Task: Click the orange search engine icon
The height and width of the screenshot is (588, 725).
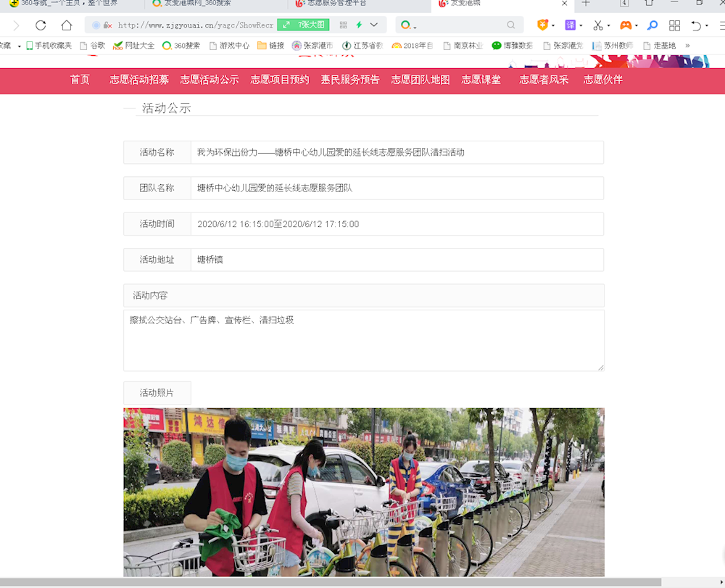Action: [x=405, y=25]
